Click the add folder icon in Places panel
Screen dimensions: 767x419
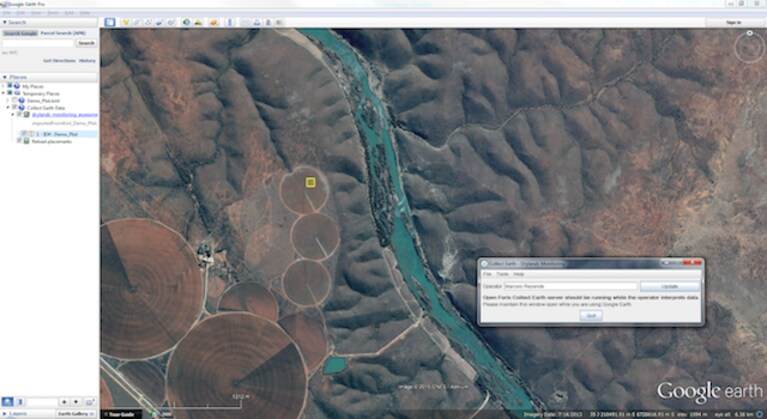90,402
